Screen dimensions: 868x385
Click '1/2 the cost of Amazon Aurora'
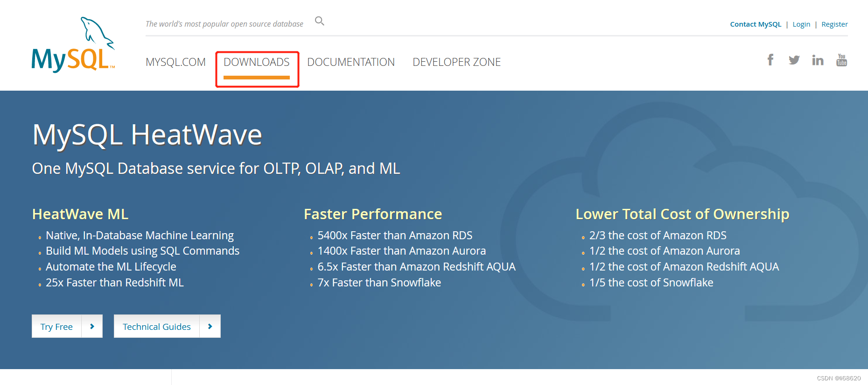665,251
